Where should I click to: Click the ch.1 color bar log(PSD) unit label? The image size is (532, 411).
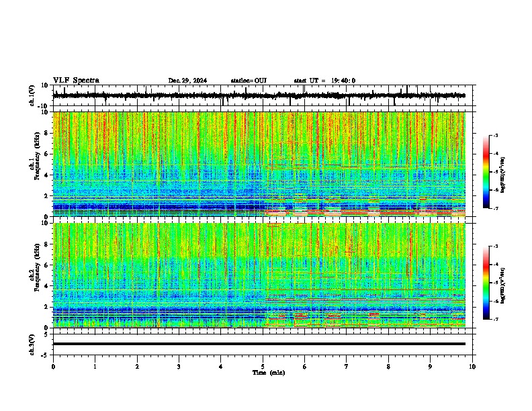(x=503, y=175)
